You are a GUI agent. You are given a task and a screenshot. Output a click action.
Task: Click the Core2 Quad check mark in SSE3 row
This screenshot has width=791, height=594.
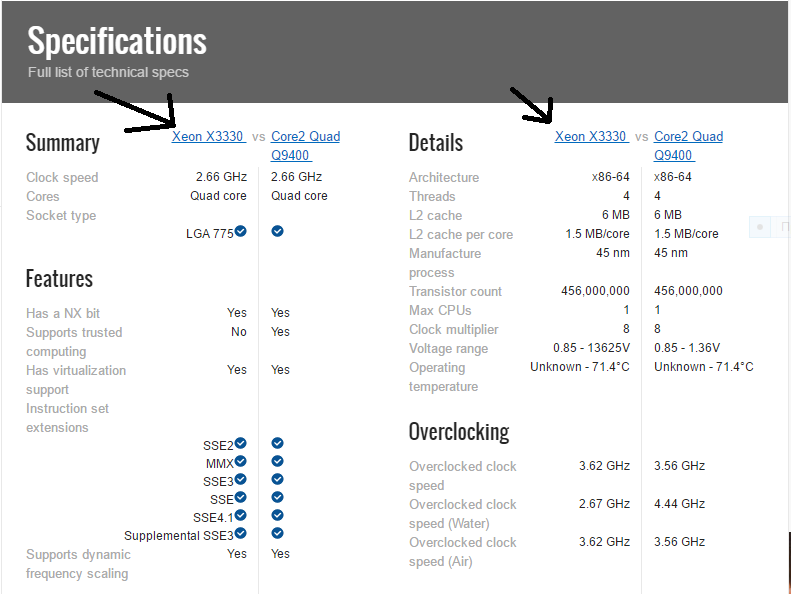(277, 479)
